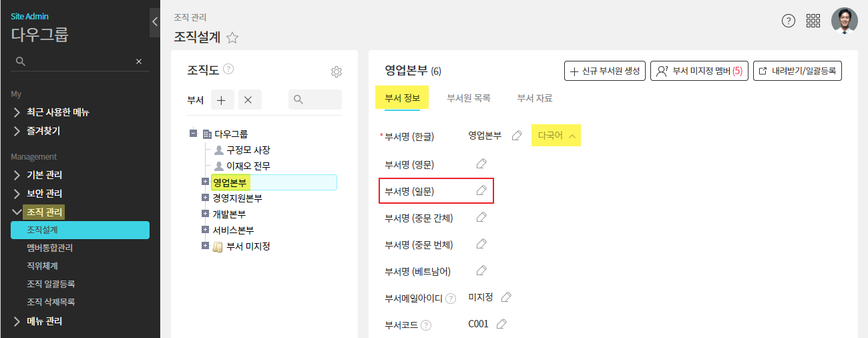
Task: Collapse the 다국어 multilingual toggle
Action: (x=556, y=136)
